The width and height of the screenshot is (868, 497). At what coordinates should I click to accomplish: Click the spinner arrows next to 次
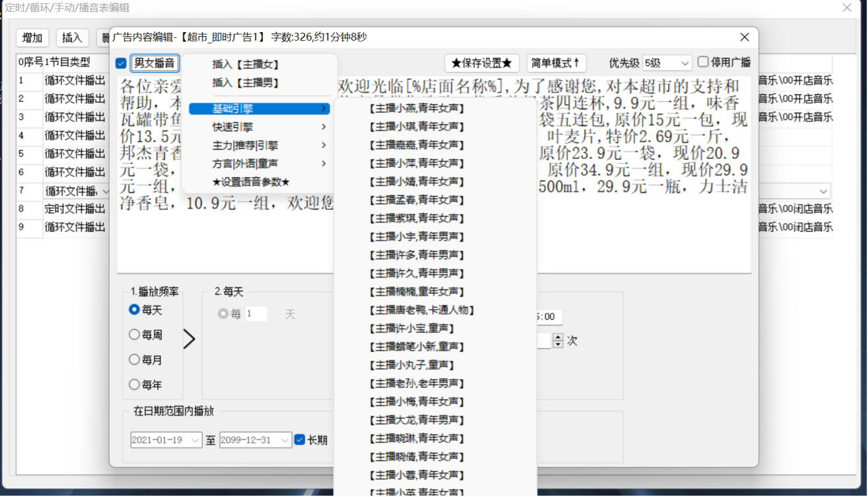click(558, 341)
